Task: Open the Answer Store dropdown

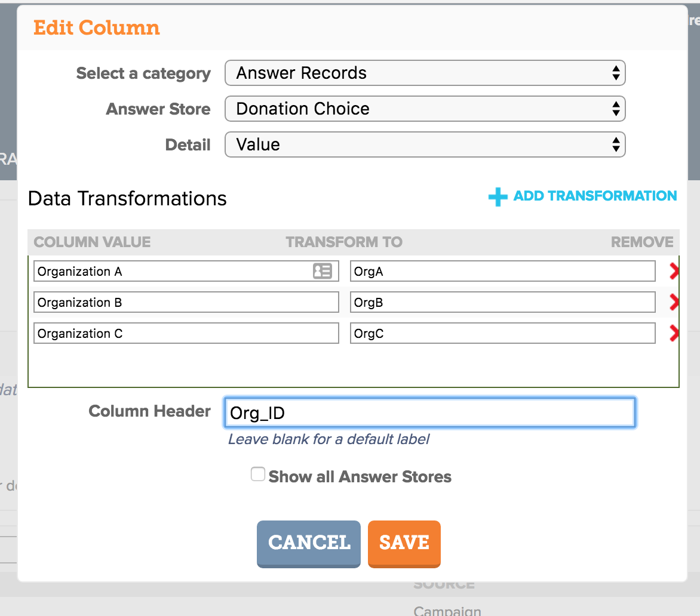Action: click(425, 109)
